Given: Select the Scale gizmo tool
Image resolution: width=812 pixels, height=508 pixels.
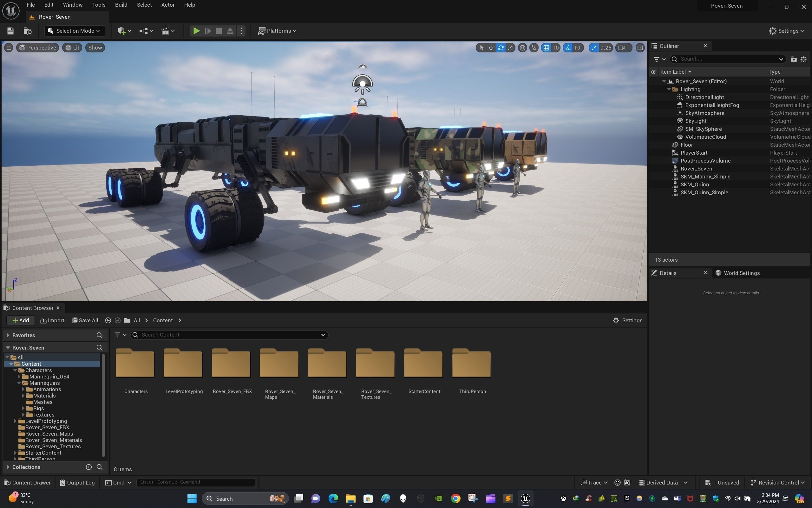Looking at the screenshot, I should click(510, 48).
